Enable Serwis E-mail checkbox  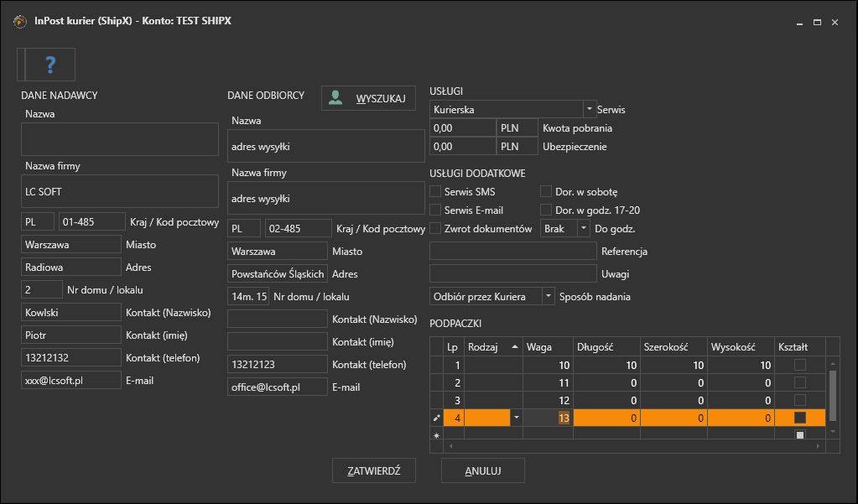tap(435, 210)
